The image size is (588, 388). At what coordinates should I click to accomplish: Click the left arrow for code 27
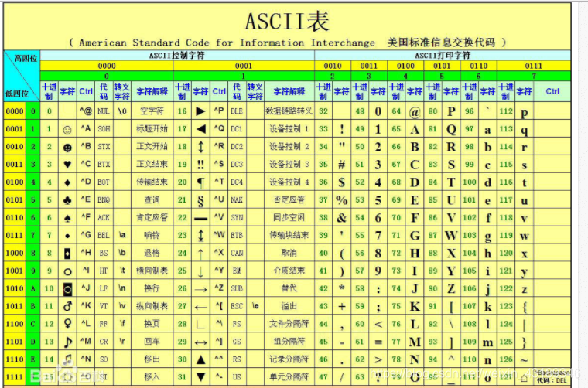[x=200, y=307]
